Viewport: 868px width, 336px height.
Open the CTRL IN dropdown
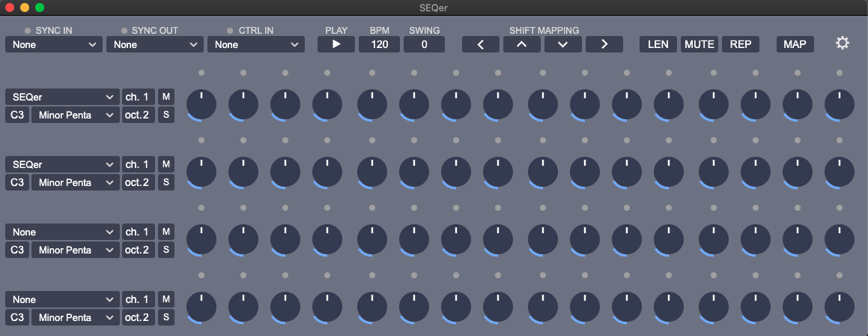point(255,44)
